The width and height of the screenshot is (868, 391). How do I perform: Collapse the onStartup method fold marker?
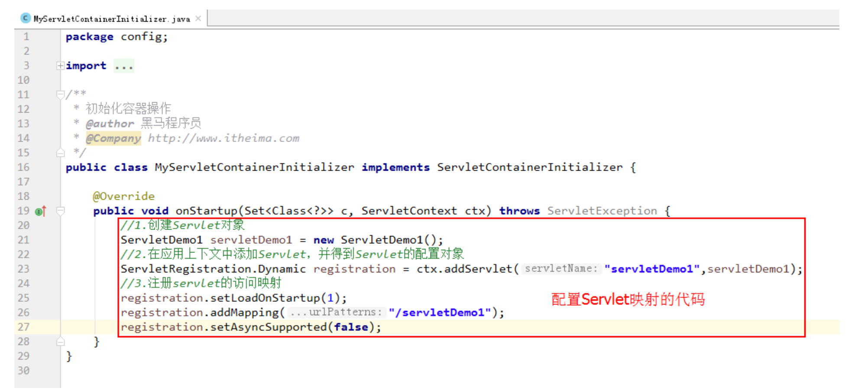pyautogui.click(x=60, y=211)
